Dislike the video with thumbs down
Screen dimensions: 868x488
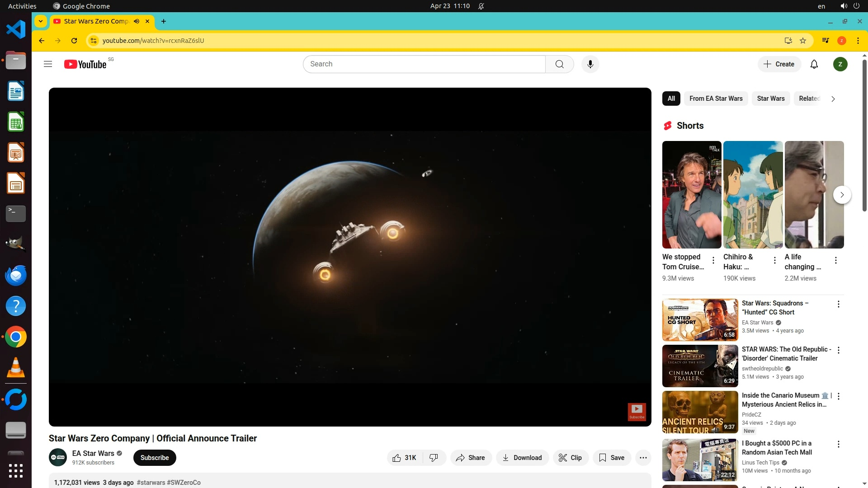(x=434, y=458)
